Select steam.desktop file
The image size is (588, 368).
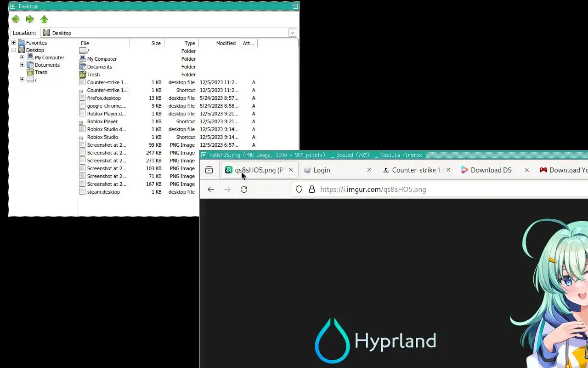point(103,192)
